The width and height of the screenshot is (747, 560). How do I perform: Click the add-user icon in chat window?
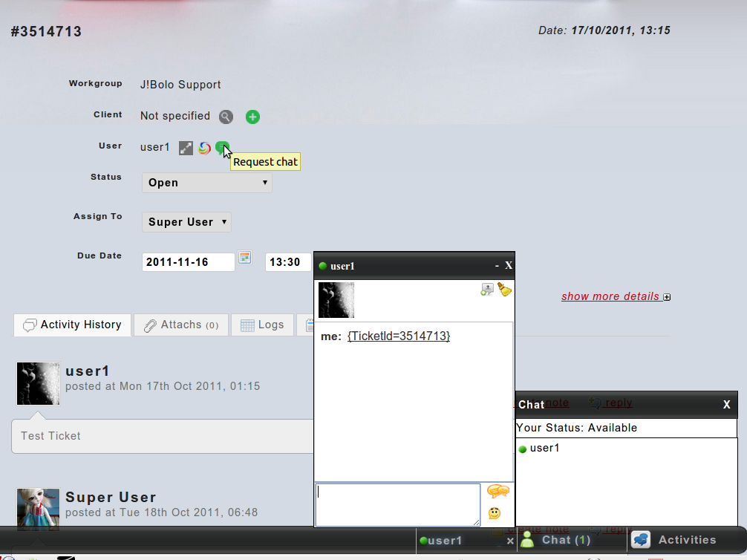[x=487, y=290]
